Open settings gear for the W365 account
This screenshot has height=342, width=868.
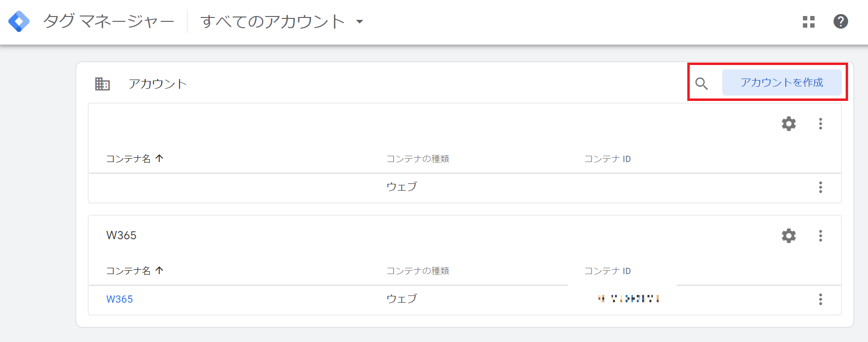[x=789, y=236]
